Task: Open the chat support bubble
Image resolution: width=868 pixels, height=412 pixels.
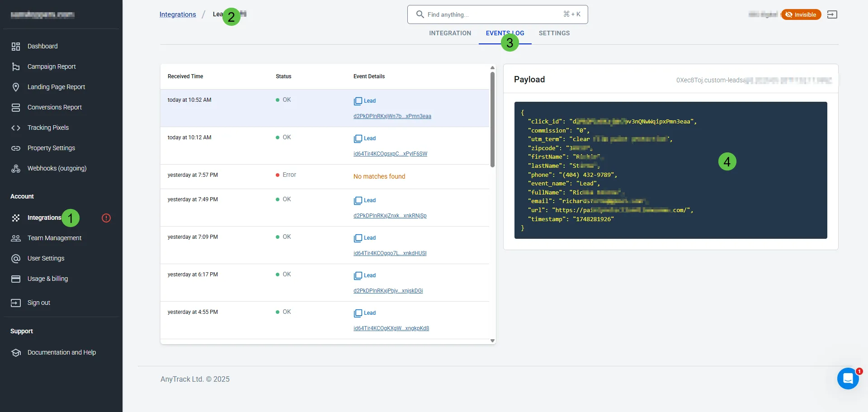Action: pos(848,379)
